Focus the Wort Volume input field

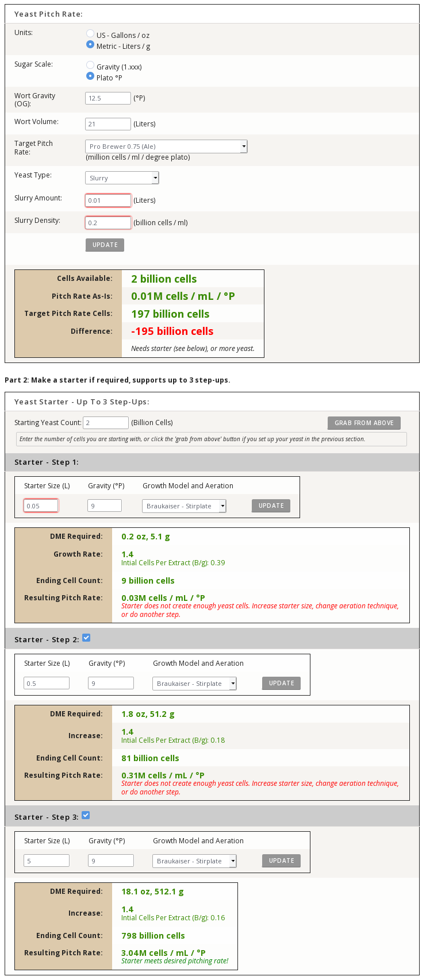108,124
